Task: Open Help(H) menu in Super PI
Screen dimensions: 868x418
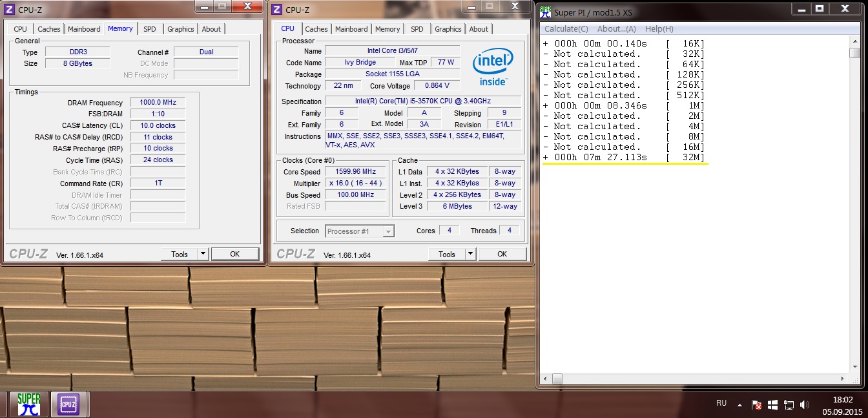Action: tap(659, 29)
